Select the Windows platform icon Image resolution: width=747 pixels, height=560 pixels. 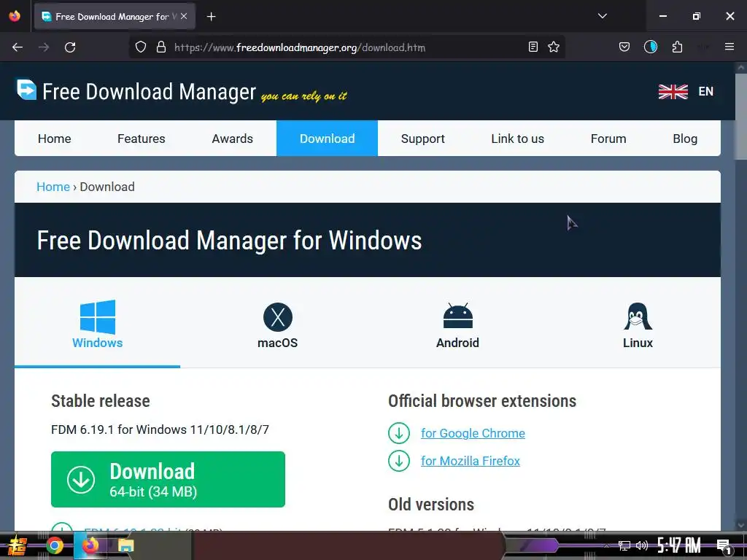point(98,316)
